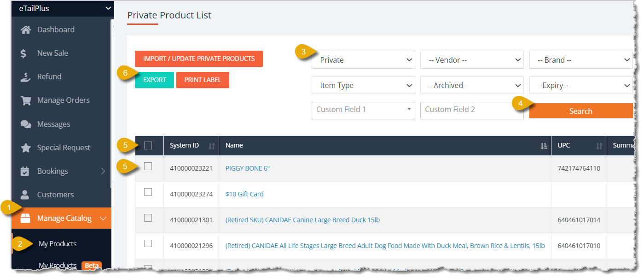Open the Custom Field 1 dropdown
The image size is (644, 278).
pos(364,111)
